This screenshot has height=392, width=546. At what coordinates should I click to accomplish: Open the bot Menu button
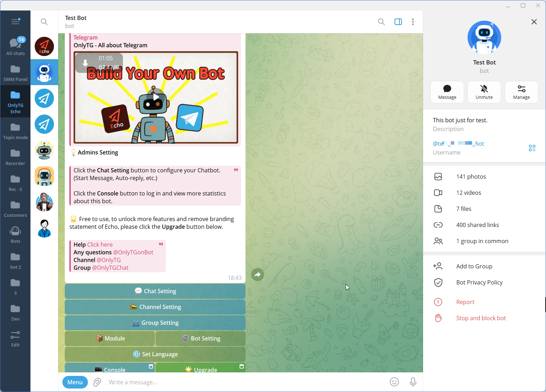click(75, 382)
